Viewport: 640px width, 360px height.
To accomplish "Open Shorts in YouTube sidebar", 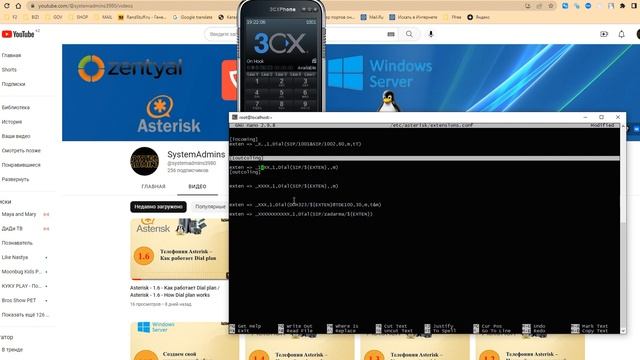I will [9, 70].
